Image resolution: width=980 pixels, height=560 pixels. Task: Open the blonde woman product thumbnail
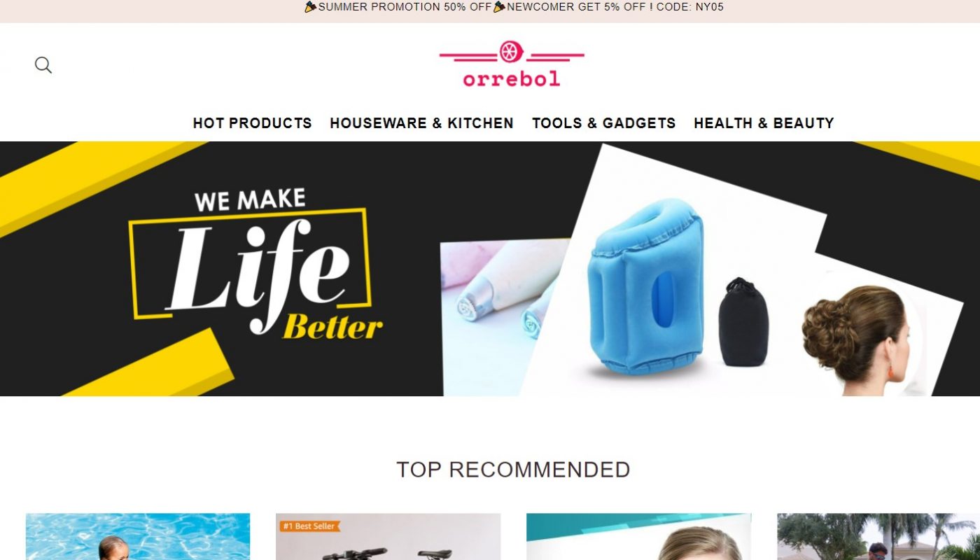639,537
